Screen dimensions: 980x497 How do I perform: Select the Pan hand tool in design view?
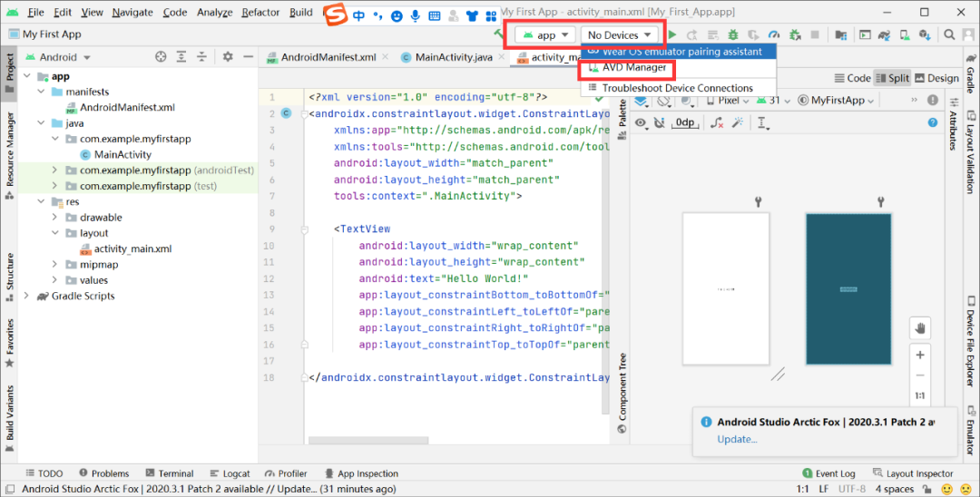[x=920, y=328]
